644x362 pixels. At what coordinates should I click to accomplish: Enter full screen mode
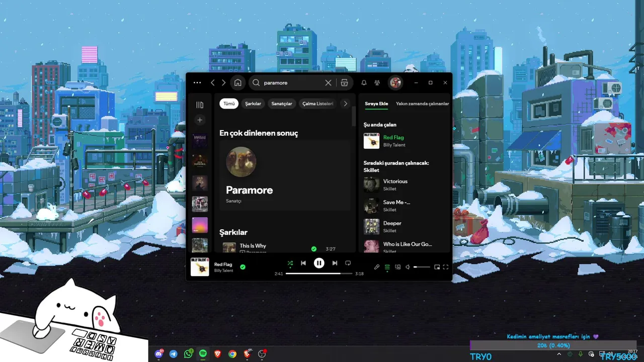click(x=446, y=267)
